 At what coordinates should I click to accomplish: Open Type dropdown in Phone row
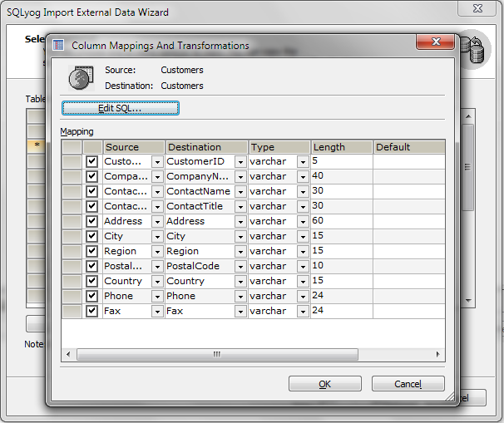click(x=303, y=297)
